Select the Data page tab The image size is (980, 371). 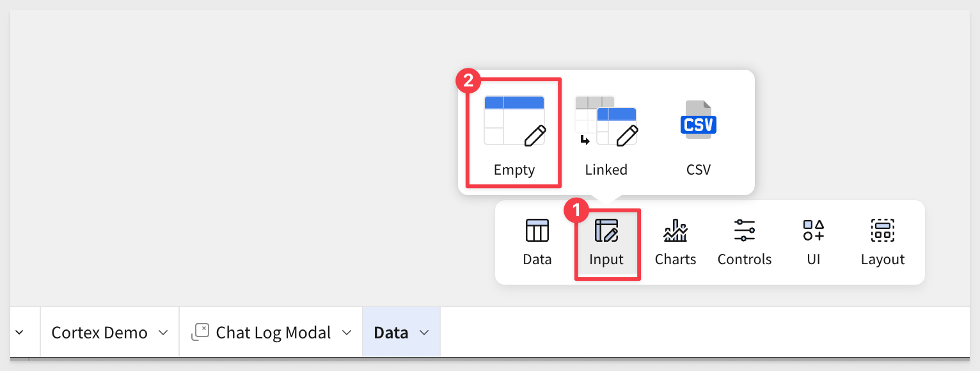[x=391, y=333]
